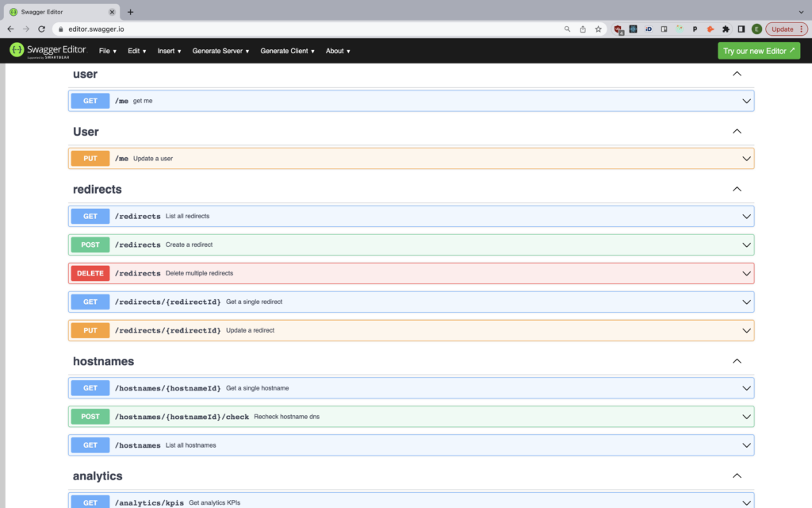Click the Swagger Editor logo
812x508 pixels.
point(48,51)
